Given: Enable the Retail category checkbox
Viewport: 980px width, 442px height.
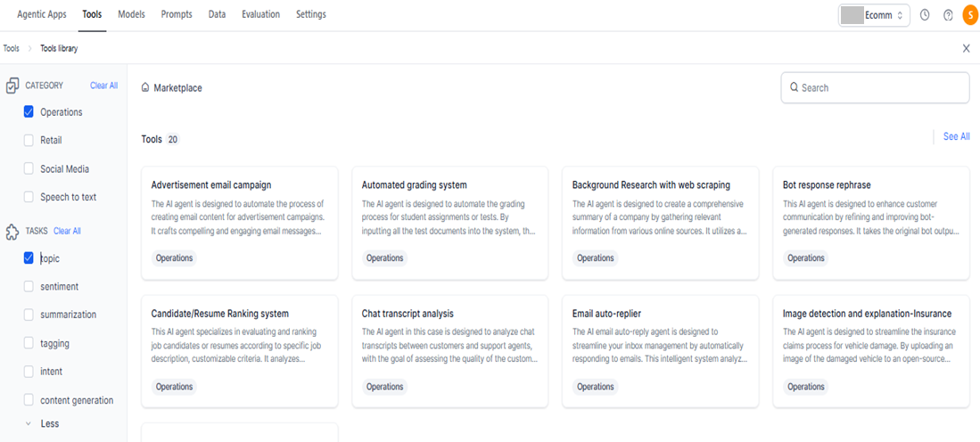Looking at the screenshot, I should click(29, 141).
